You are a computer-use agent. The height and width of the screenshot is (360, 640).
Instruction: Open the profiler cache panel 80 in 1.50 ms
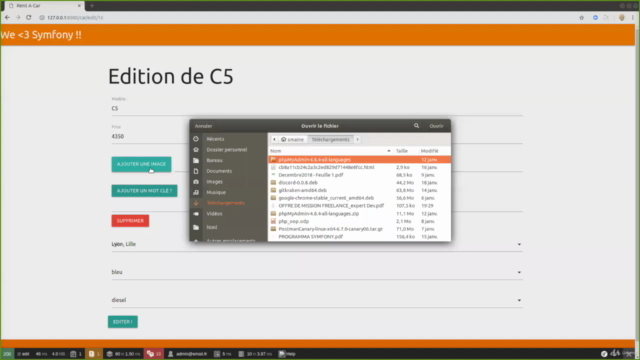tap(123, 354)
